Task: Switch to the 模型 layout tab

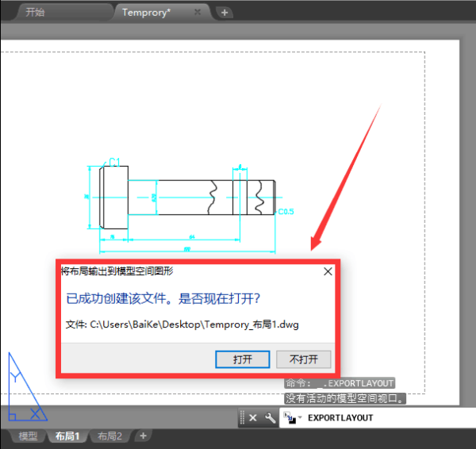Action: coord(28,436)
